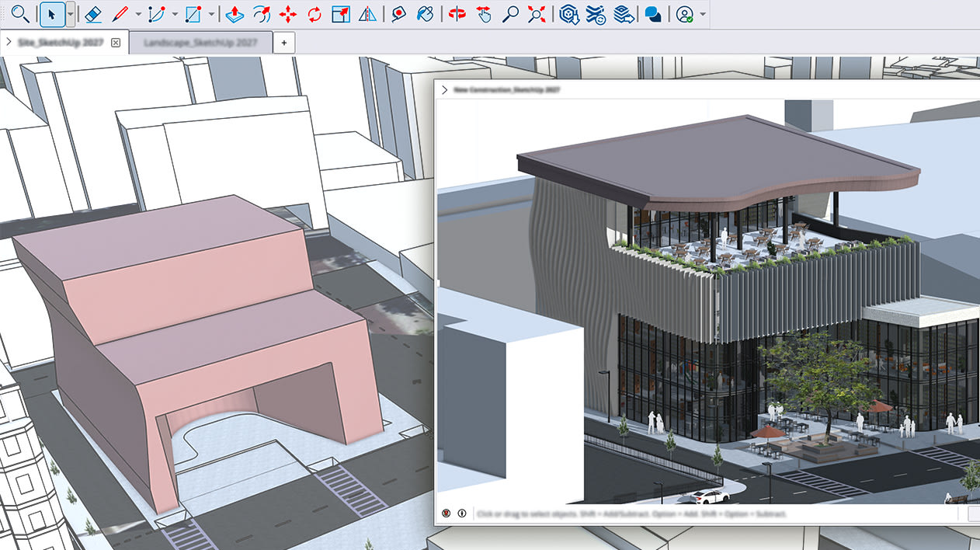Add a new tab with plus button
Image resolution: width=980 pixels, height=550 pixels.
click(x=284, y=43)
